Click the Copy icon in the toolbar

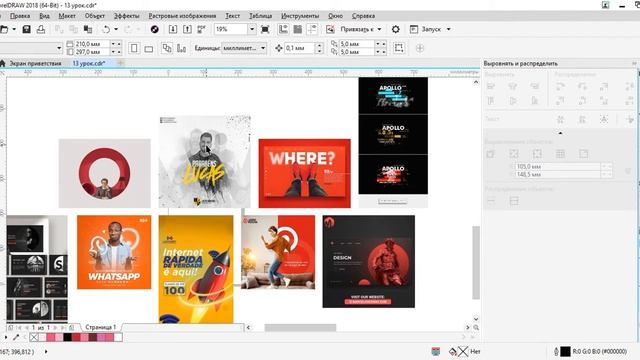[73, 29]
